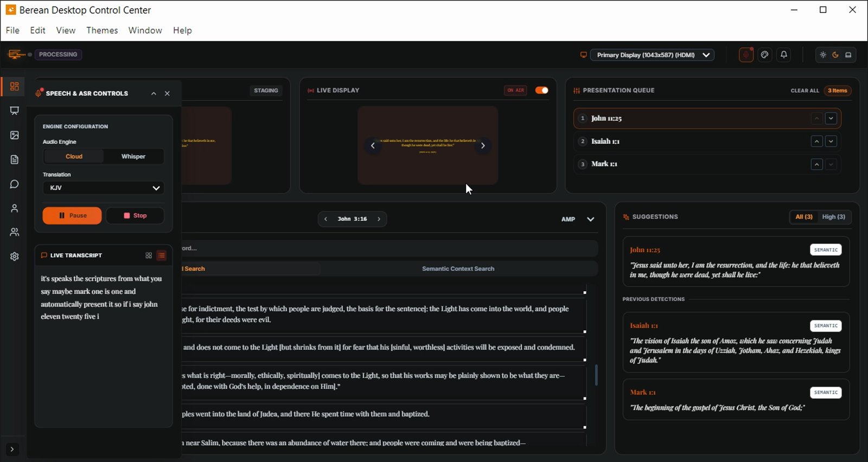Switch to light theme sun icon
The image size is (868, 462).
pos(823,55)
